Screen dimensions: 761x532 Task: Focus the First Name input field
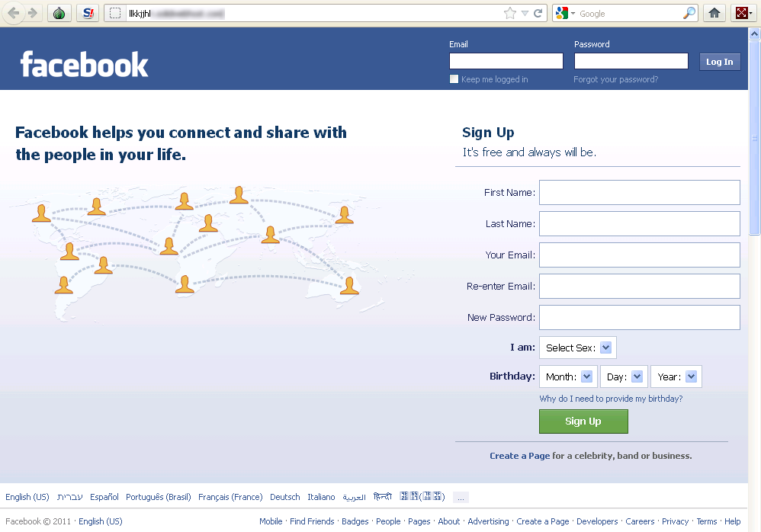[x=640, y=193]
